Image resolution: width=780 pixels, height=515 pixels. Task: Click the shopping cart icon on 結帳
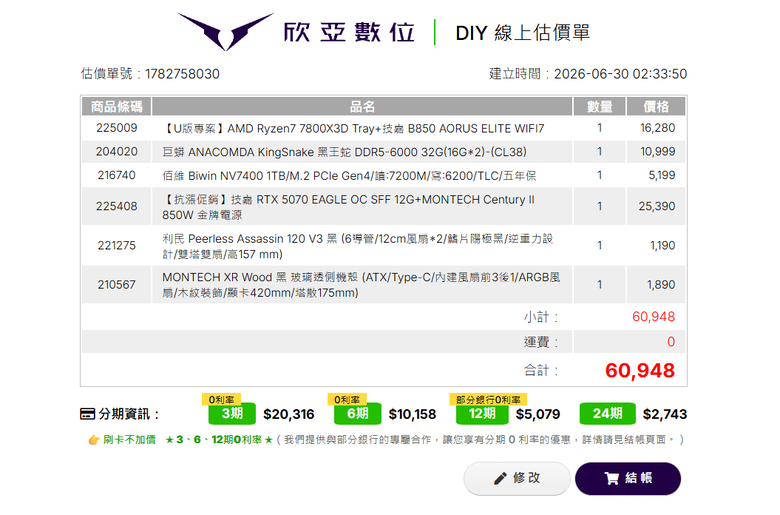point(612,479)
